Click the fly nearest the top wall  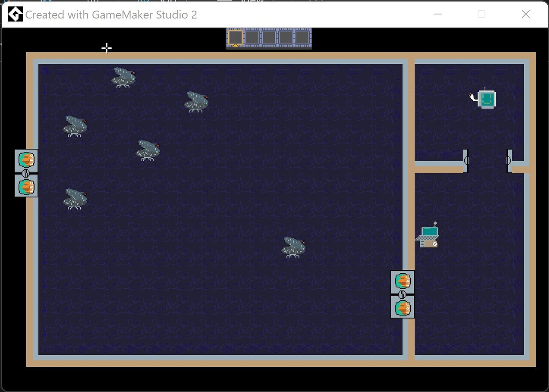coord(123,78)
